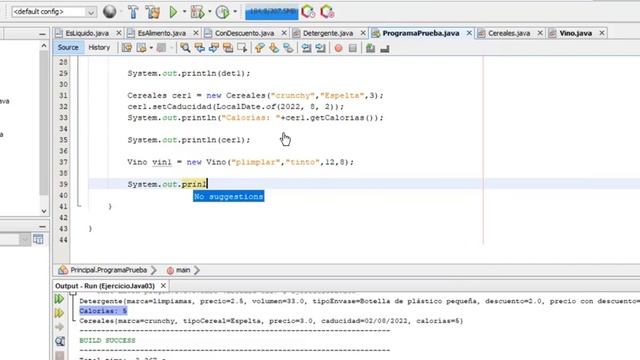Build project with the hammer icon
Image resolution: width=640 pixels, height=360 pixels.
[x=133, y=12]
